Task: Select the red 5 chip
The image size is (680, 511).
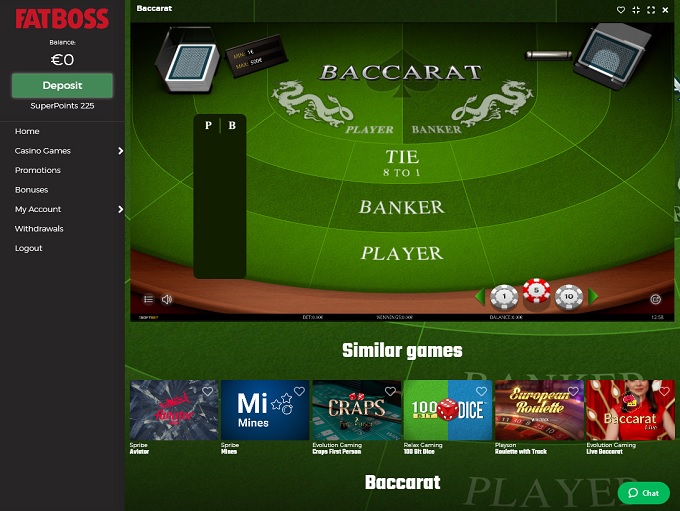Action: tap(536, 291)
